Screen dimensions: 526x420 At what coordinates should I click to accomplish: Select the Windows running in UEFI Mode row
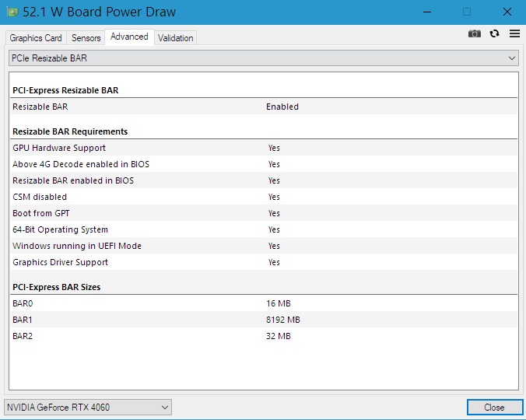click(263, 246)
